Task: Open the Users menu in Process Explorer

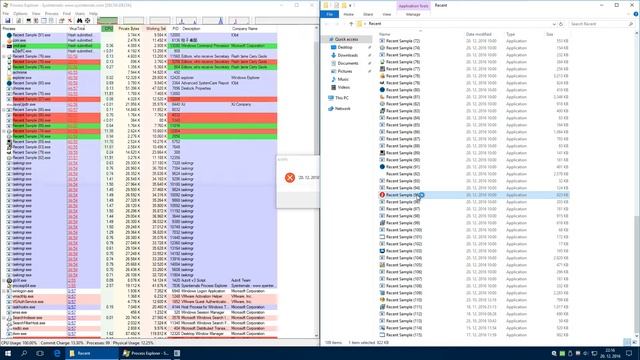Action: [x=80, y=13]
